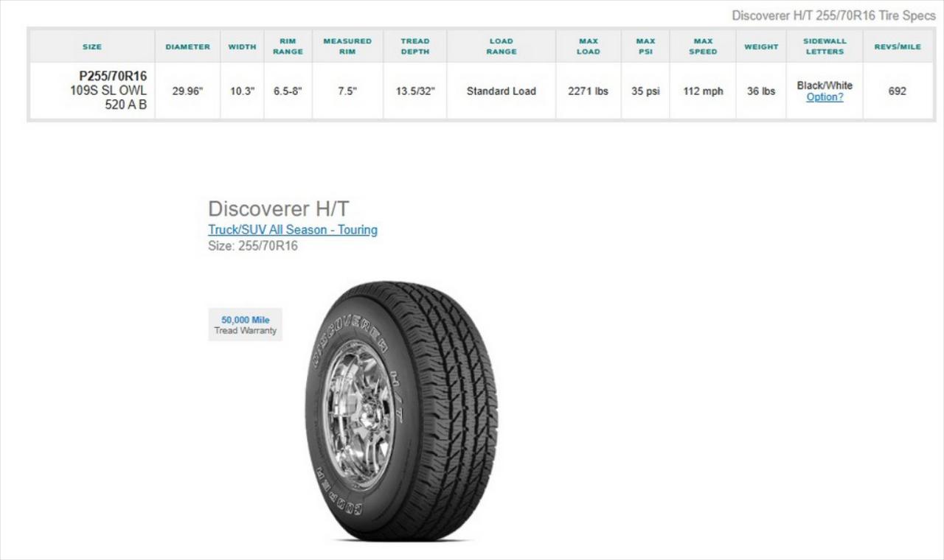Viewport: 944px width, 560px height.
Task: Select the LOAD RANGE column header
Action: coord(502,46)
